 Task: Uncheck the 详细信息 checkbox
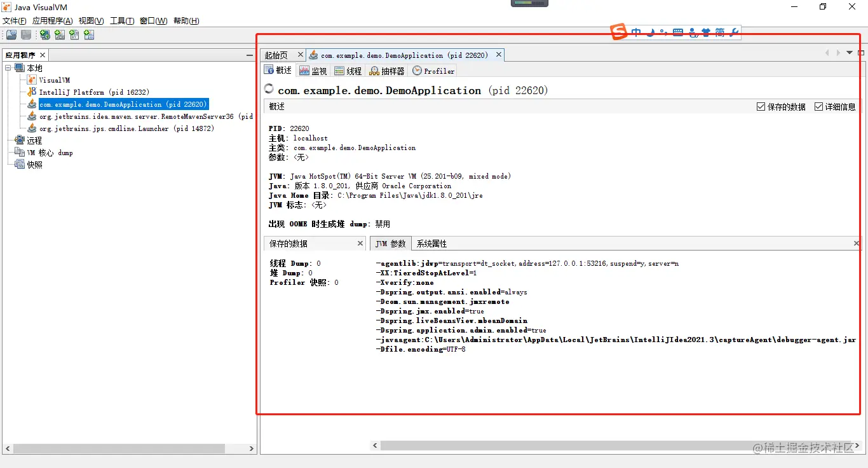(x=818, y=107)
